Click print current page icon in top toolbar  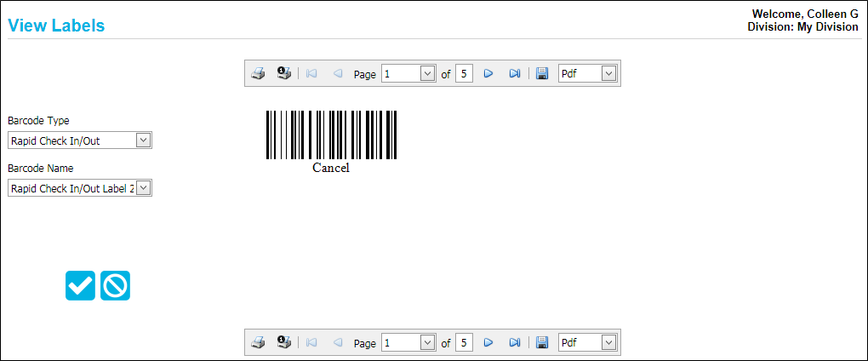[284, 73]
